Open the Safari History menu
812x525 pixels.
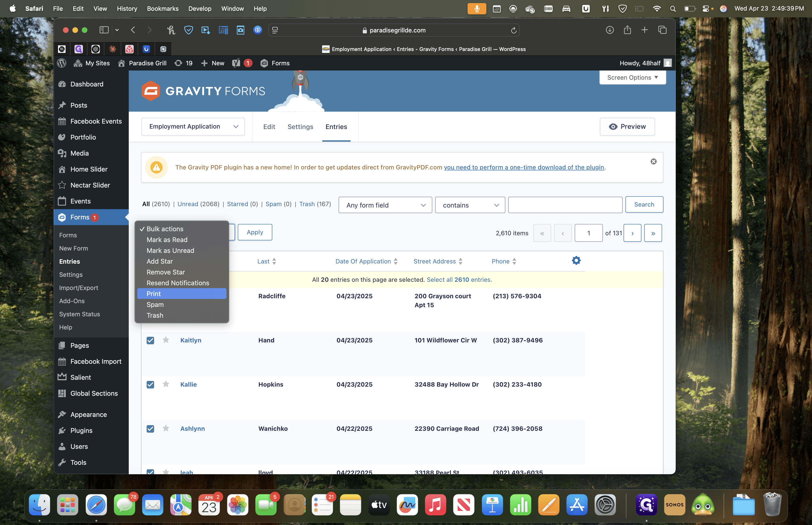[127, 8]
